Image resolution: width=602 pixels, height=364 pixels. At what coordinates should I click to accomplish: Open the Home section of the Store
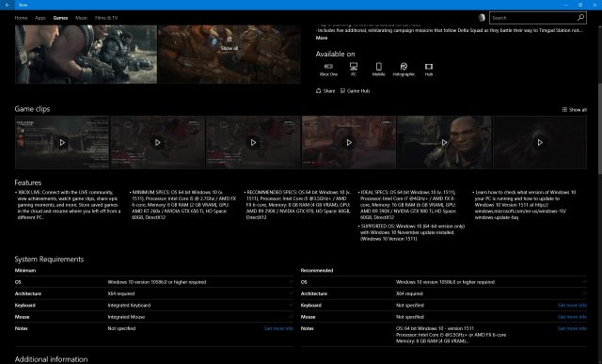tap(21, 18)
